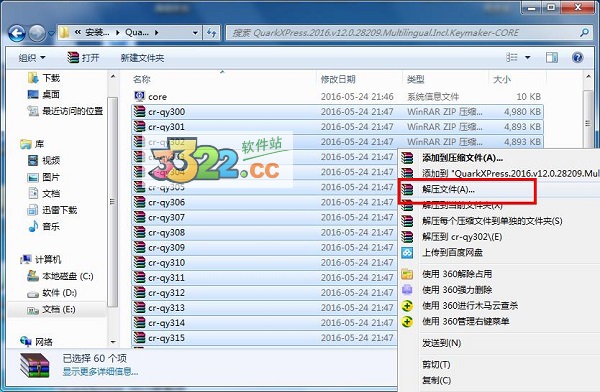
Task: Toggle the preview pane icon
Action: click(x=552, y=57)
